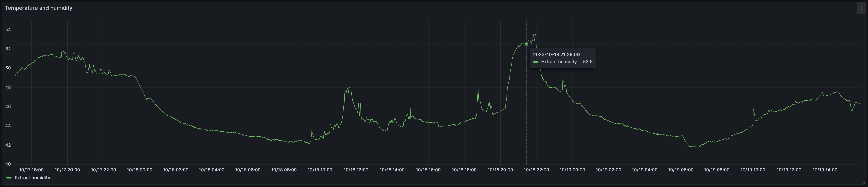Click the y-axis value 40

[8, 165]
